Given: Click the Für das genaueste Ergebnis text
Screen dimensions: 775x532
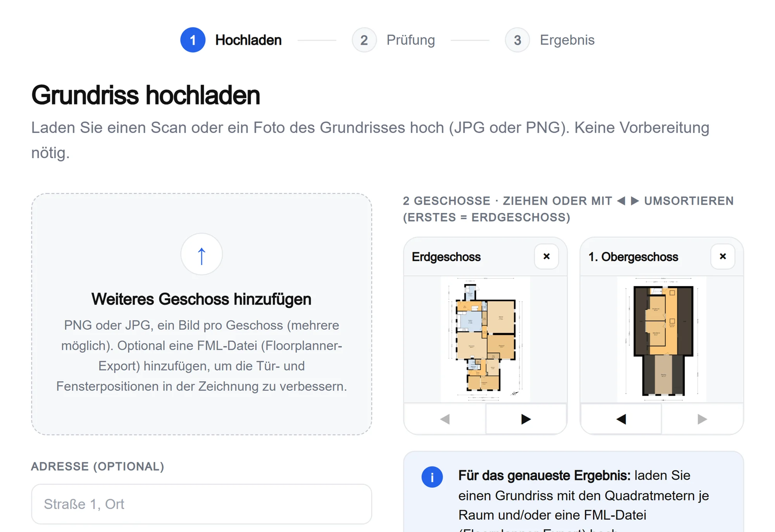Looking at the screenshot, I should point(544,475).
